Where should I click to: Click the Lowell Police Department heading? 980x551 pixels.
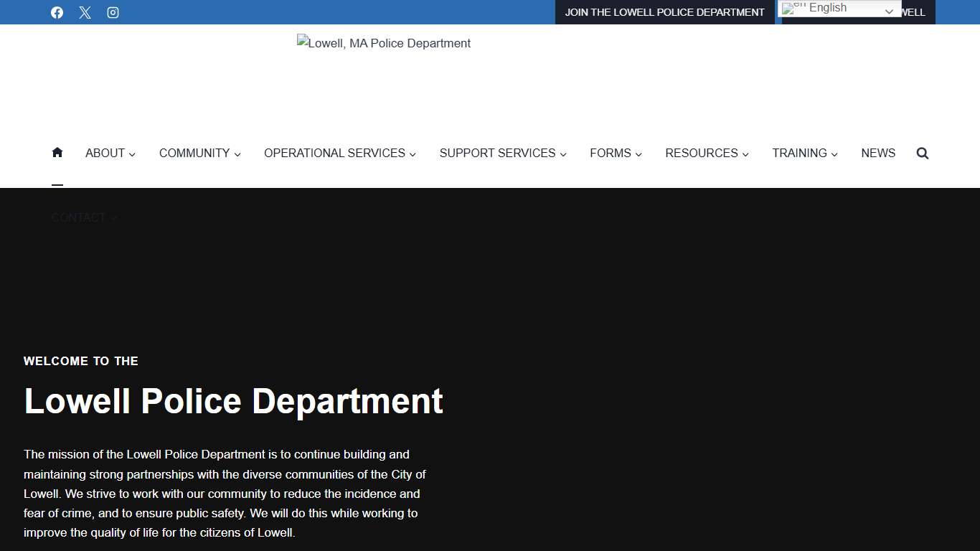(234, 402)
